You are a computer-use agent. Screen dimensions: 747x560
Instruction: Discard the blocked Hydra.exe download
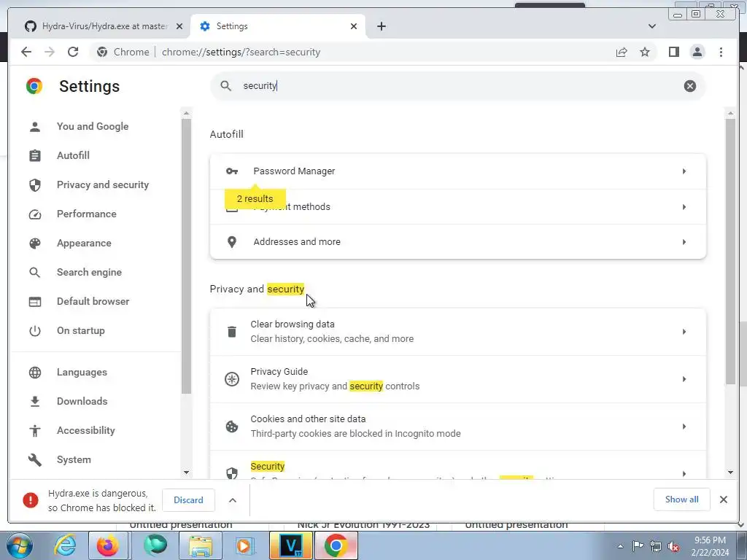click(188, 500)
